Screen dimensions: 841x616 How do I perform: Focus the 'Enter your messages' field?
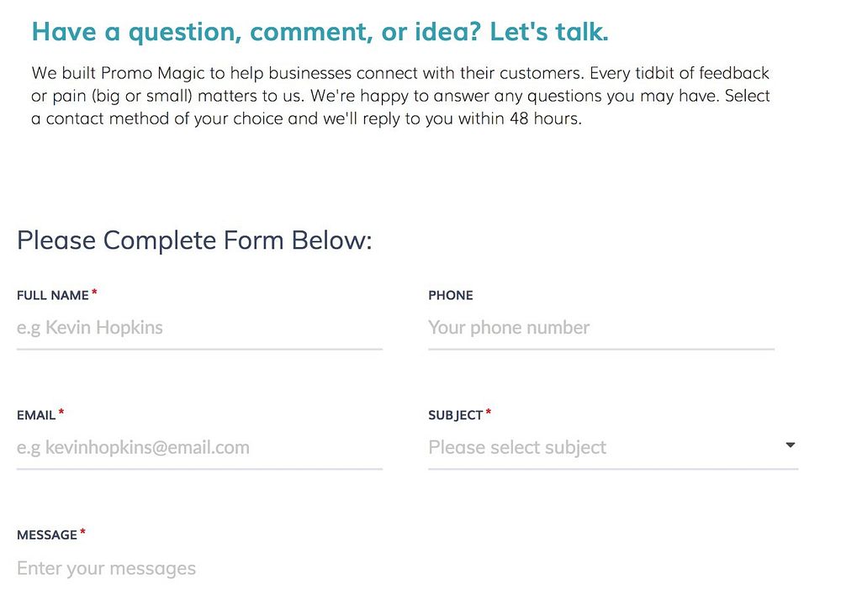252,569
